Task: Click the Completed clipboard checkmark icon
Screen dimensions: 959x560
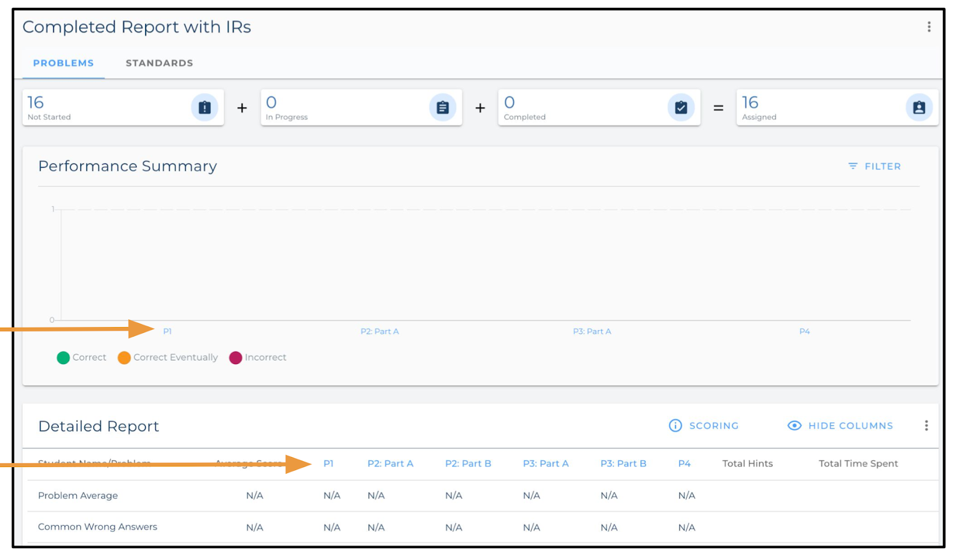Action: pyautogui.click(x=681, y=108)
